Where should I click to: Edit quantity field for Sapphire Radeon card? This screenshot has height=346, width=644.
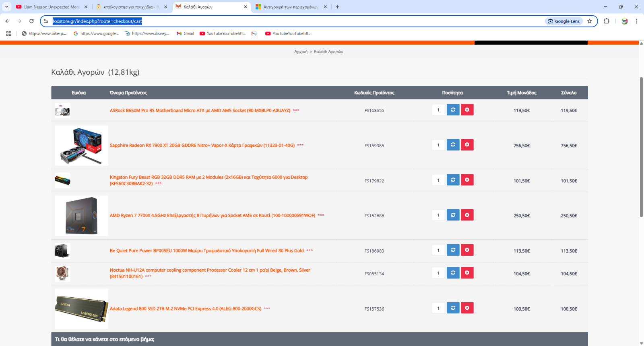click(438, 145)
